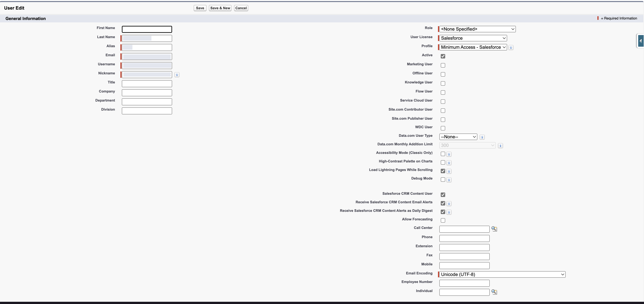Viewport: 644px width, 304px height.
Task: Check the Knowledge User box
Action: (x=443, y=83)
